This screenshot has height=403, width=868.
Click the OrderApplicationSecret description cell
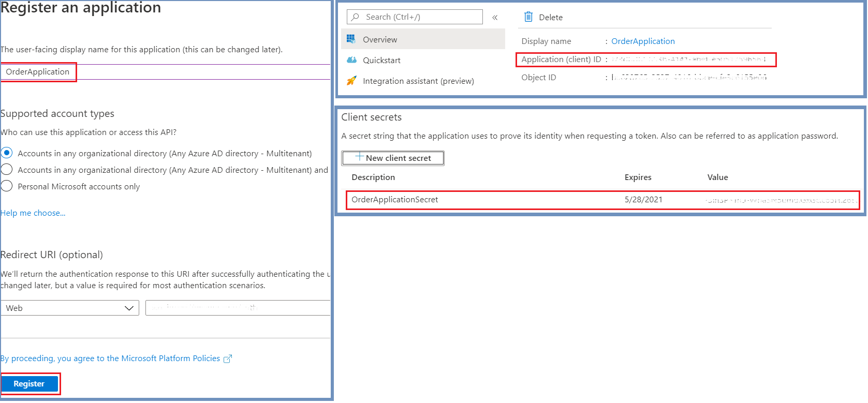pyautogui.click(x=395, y=200)
